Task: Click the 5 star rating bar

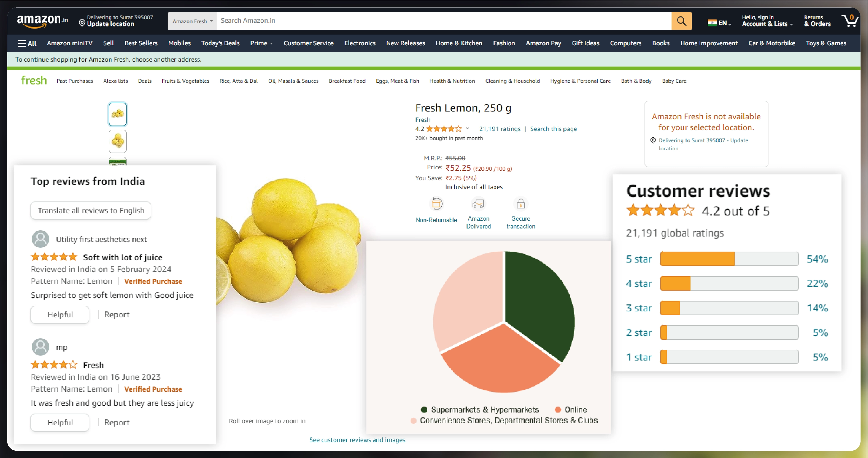Action: tap(729, 259)
